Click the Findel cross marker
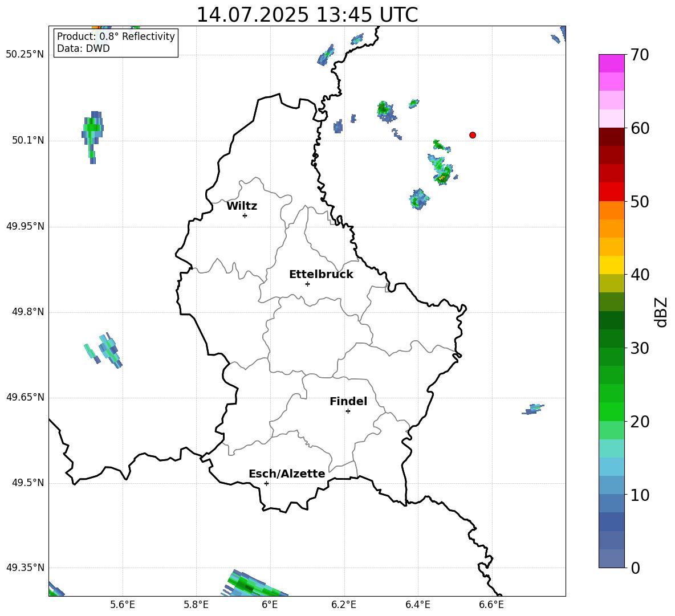Viewport: 675px width, 616px height. pyautogui.click(x=348, y=411)
